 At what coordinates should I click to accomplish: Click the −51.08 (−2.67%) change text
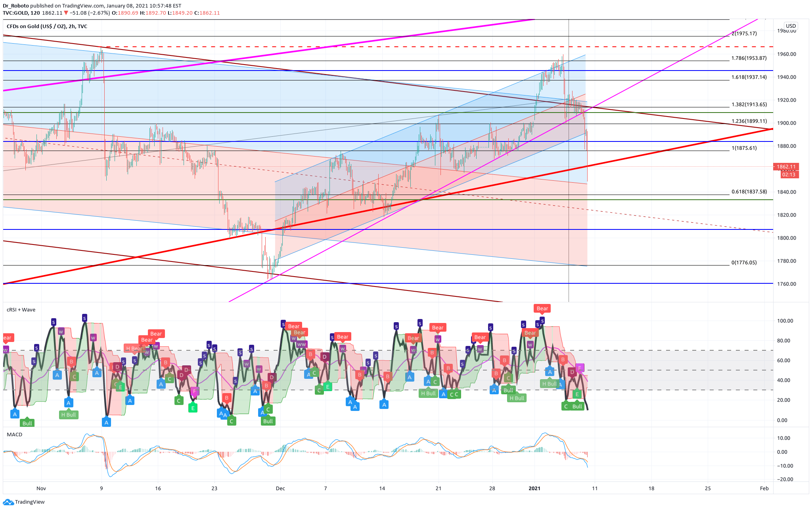[90, 13]
